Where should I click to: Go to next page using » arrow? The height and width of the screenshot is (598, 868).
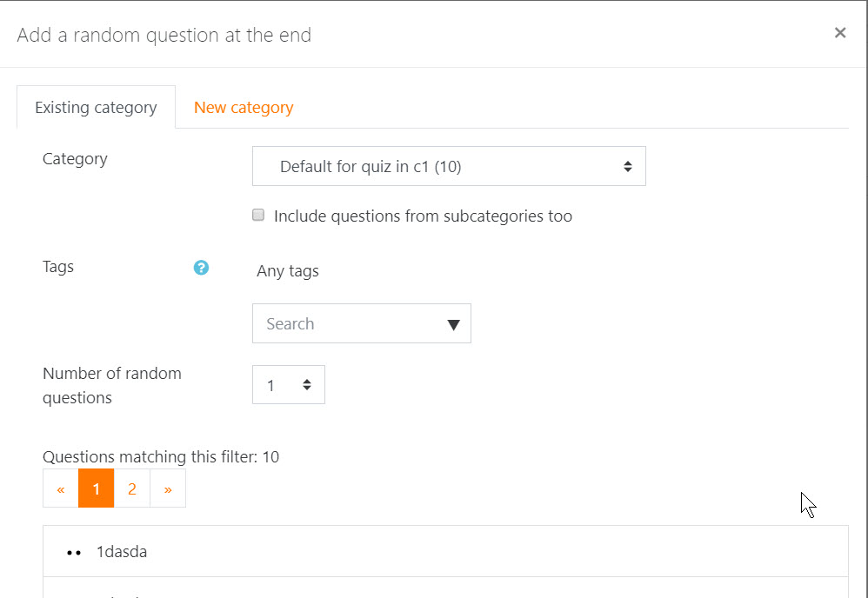coord(168,488)
